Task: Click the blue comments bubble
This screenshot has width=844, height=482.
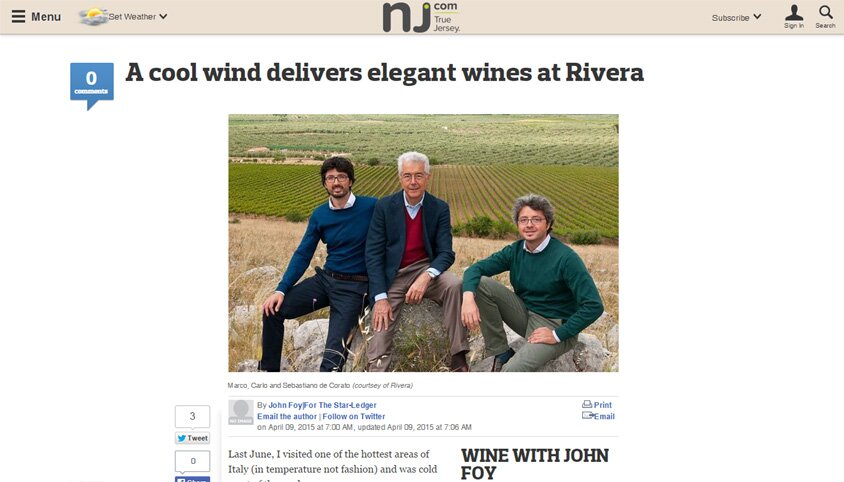Action: [92, 85]
